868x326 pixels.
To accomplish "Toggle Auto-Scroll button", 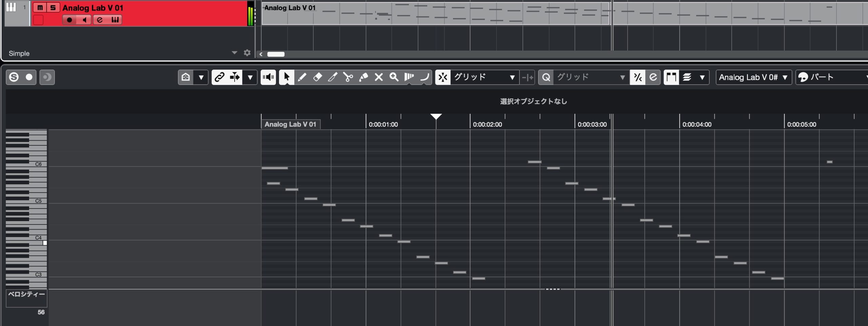I will point(235,77).
